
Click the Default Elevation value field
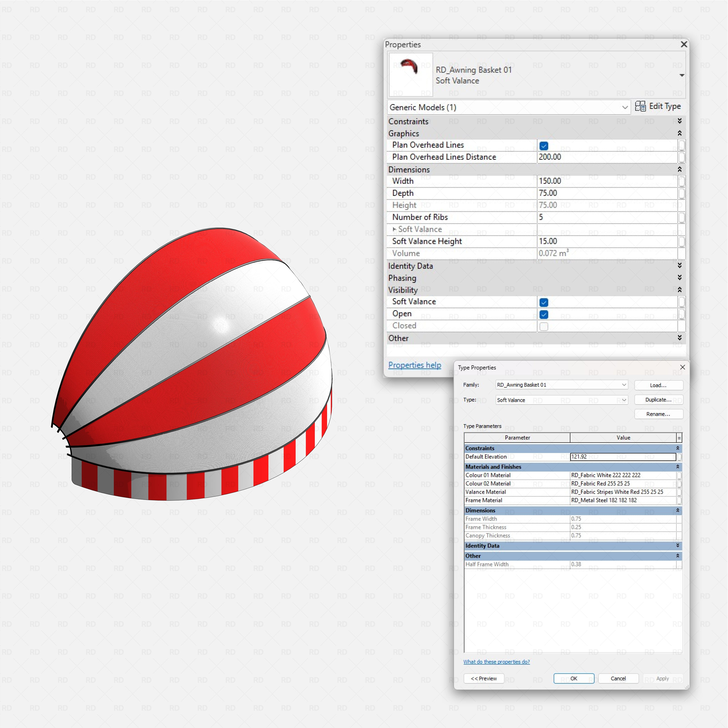coord(623,456)
